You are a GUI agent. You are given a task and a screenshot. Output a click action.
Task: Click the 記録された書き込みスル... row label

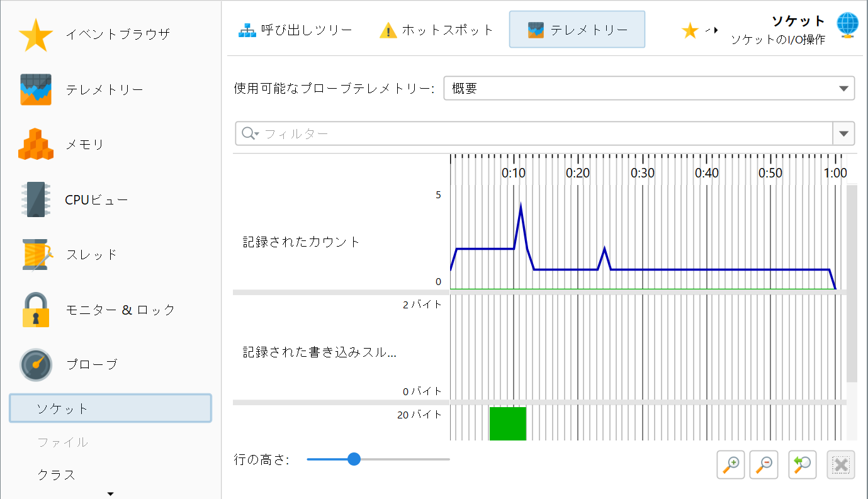(320, 352)
